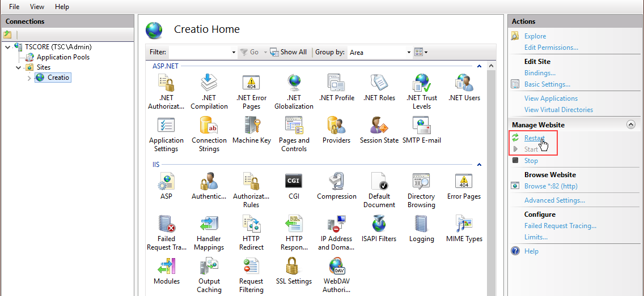Open Default Document feature

point(379,190)
